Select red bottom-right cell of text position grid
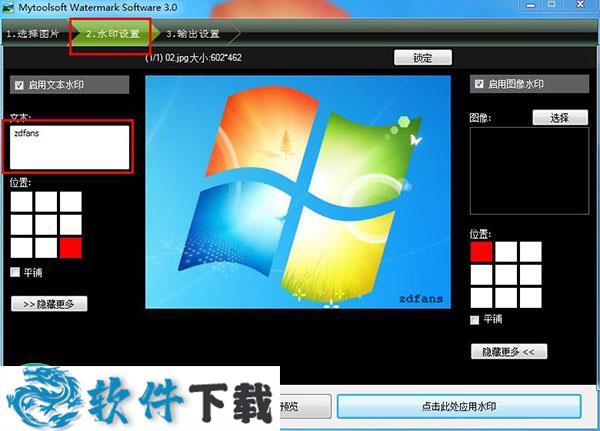This screenshot has width=600, height=431. point(70,247)
